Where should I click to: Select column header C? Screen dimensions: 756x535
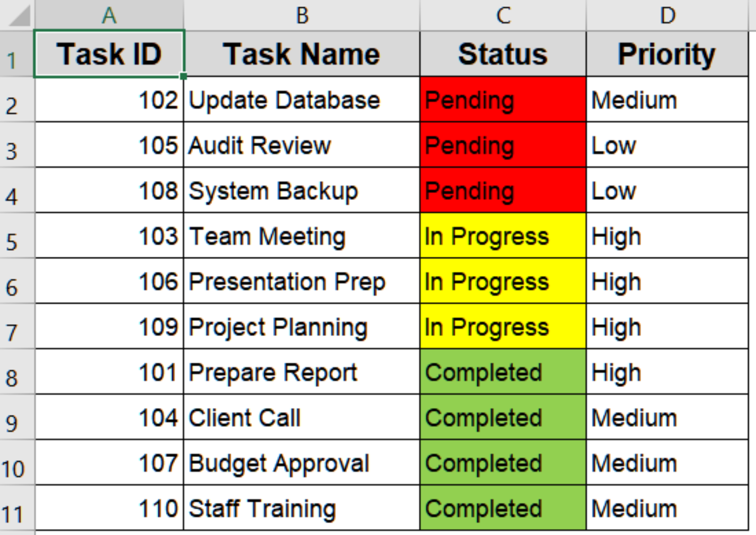click(502, 15)
